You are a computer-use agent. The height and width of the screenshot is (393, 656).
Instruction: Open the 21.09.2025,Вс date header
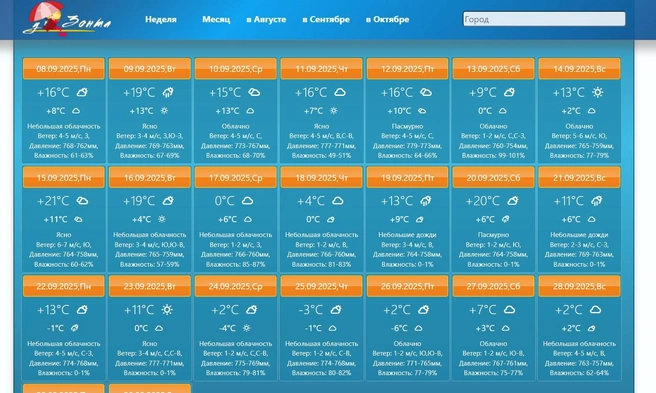pyautogui.click(x=579, y=177)
